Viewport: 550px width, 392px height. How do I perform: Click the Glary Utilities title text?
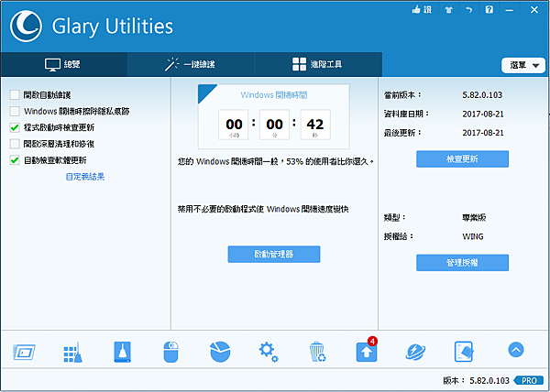point(113,27)
